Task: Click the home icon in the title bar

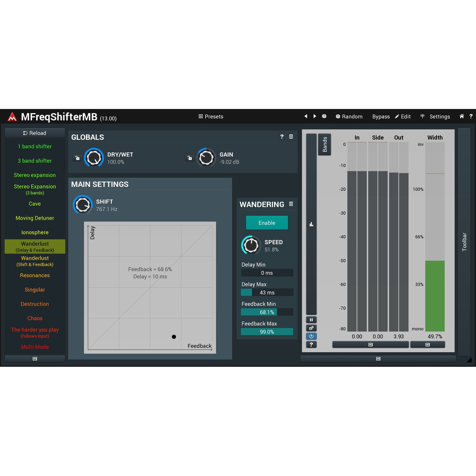Action: click(x=462, y=116)
